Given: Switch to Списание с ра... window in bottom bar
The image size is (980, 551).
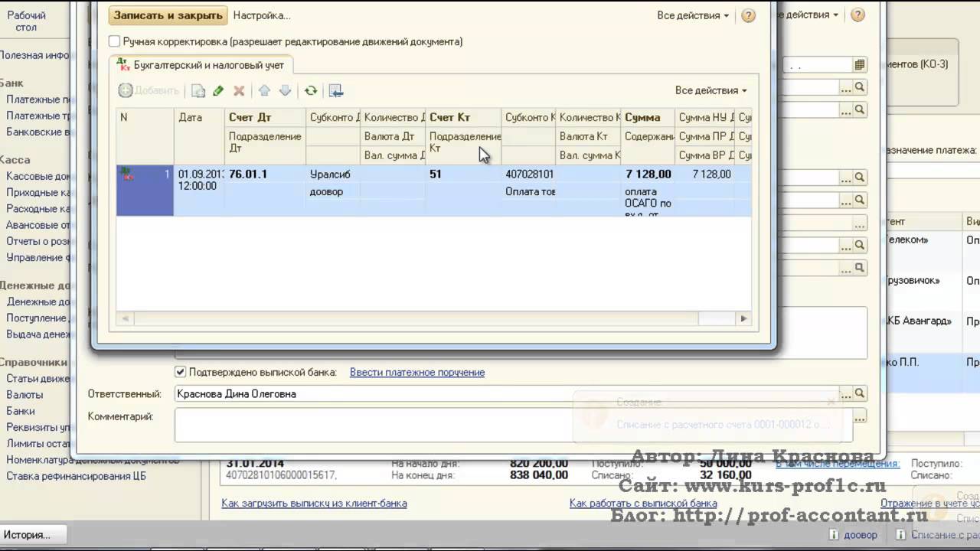Looking at the screenshot, I should (x=936, y=536).
